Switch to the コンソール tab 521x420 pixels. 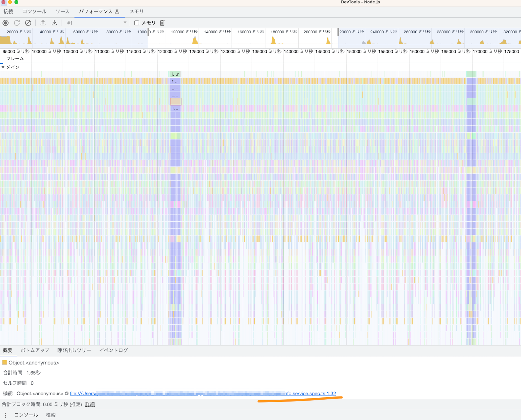34,12
